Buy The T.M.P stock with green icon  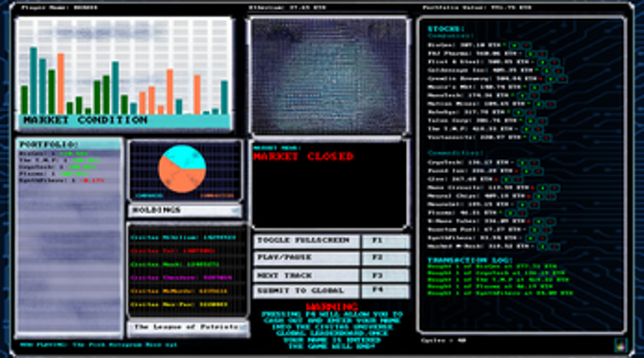click(527, 129)
